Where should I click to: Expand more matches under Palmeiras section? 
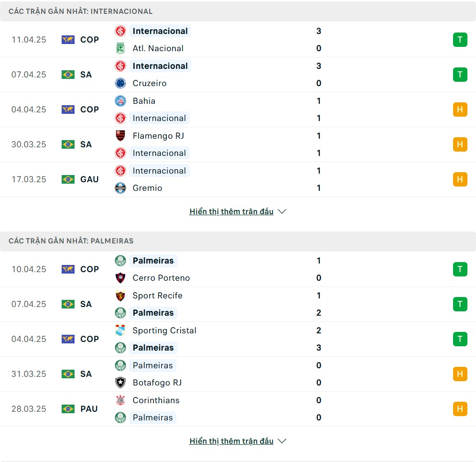(231, 441)
